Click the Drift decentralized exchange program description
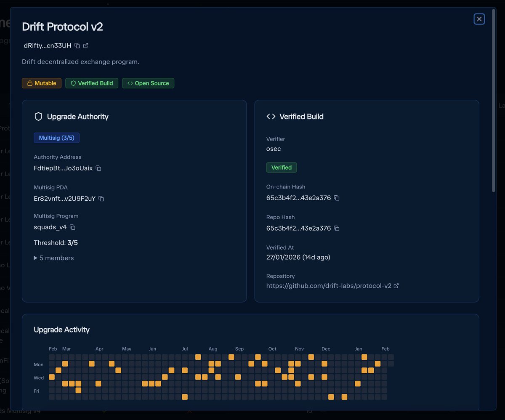Viewport: 505px width, 420px height. (80, 62)
